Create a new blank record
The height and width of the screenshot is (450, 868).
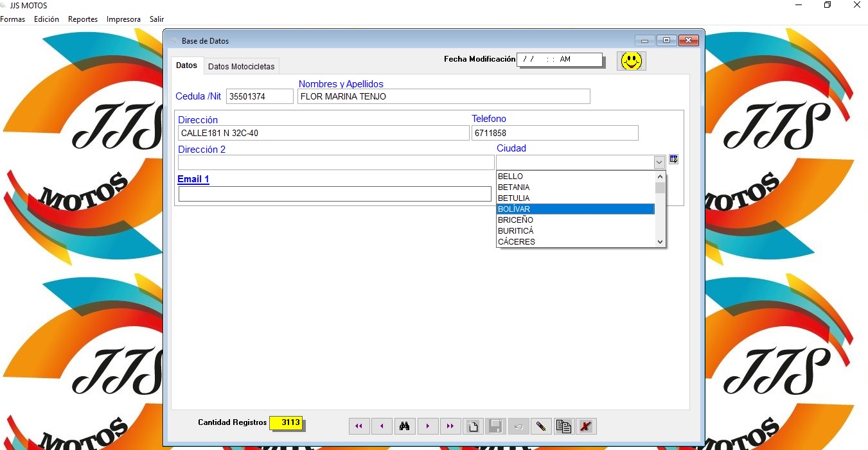pyautogui.click(x=474, y=426)
